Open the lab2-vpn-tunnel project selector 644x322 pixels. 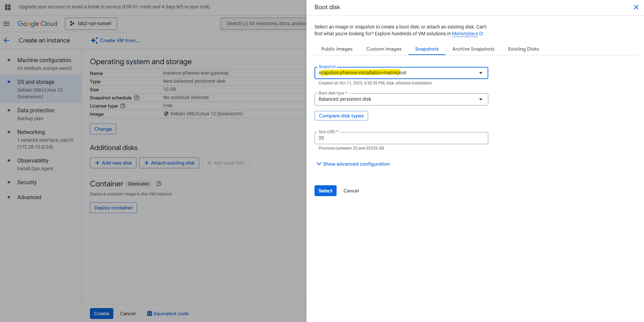coord(91,24)
